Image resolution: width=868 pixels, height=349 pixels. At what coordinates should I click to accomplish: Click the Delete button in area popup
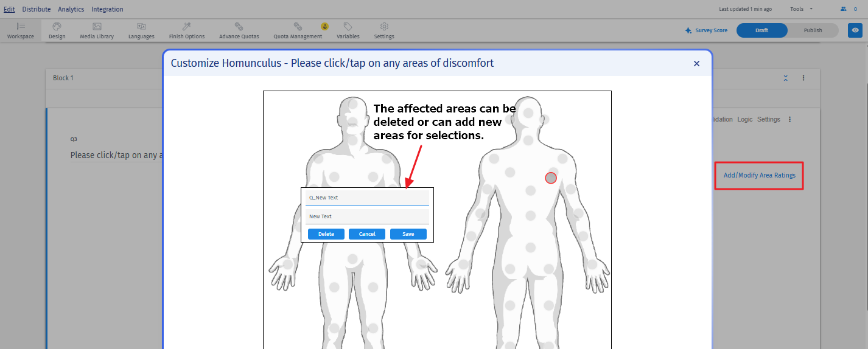pyautogui.click(x=326, y=234)
